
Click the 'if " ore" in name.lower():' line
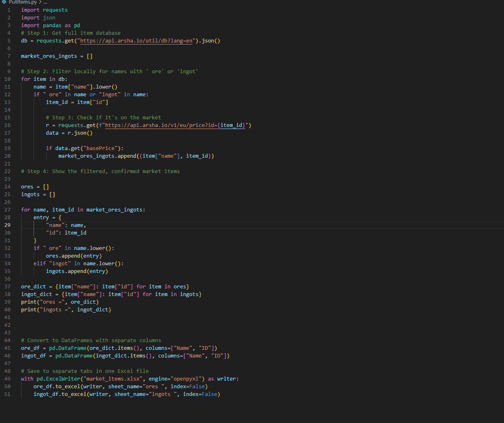point(74,248)
